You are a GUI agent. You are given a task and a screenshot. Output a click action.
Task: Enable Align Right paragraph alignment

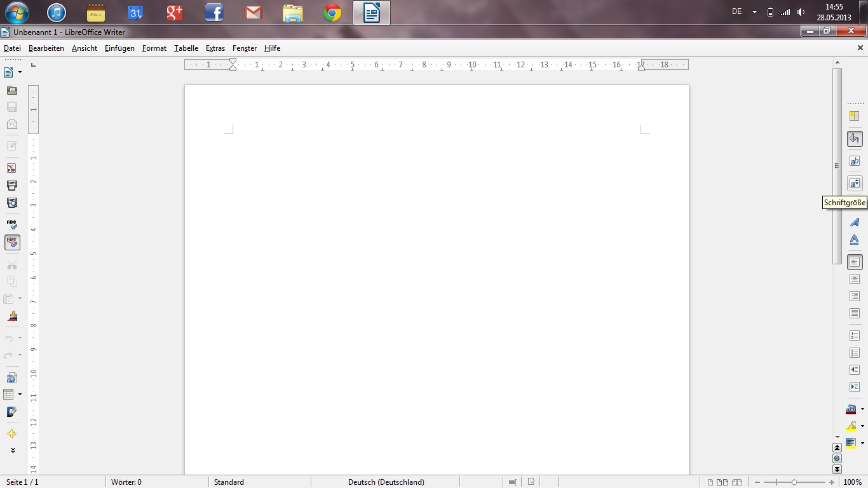click(855, 296)
